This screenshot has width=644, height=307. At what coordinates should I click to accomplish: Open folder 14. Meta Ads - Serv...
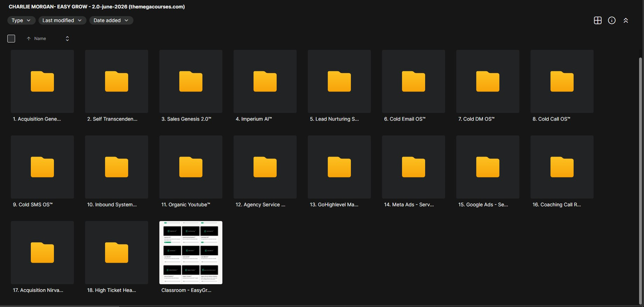point(414,167)
